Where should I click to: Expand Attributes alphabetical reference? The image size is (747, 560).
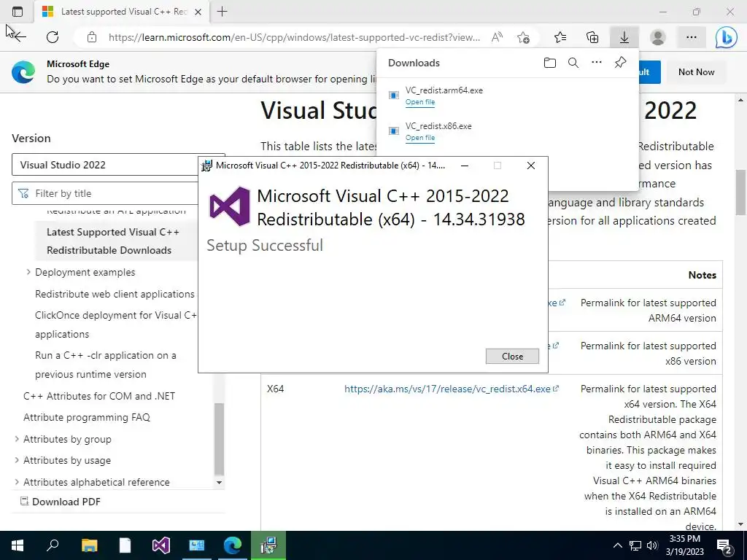(x=18, y=482)
